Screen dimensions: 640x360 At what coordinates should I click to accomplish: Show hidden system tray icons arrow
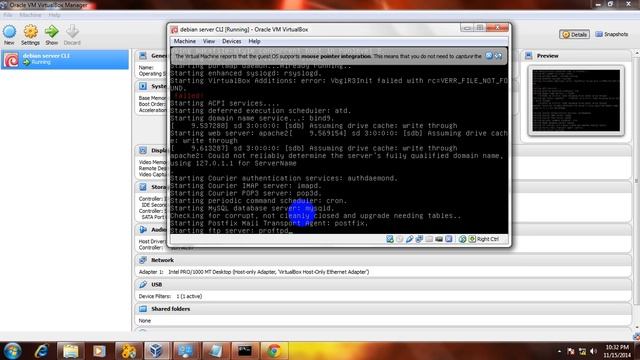pos(559,351)
